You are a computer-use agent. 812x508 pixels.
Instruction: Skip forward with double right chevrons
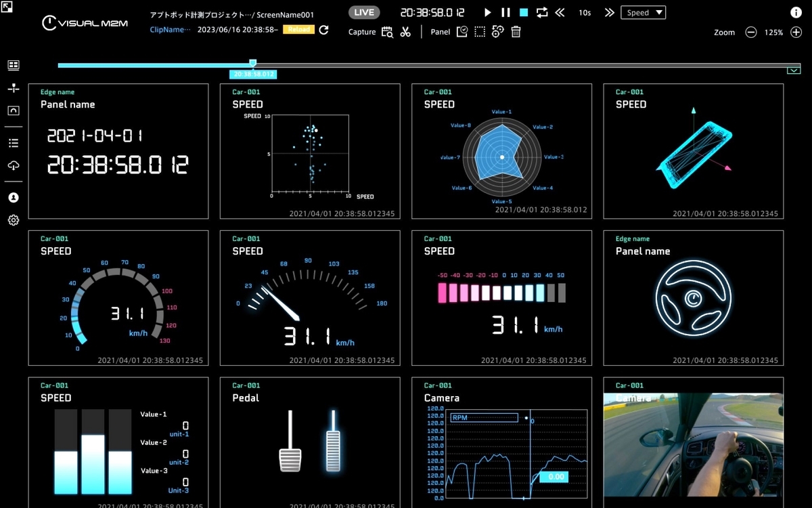609,13
